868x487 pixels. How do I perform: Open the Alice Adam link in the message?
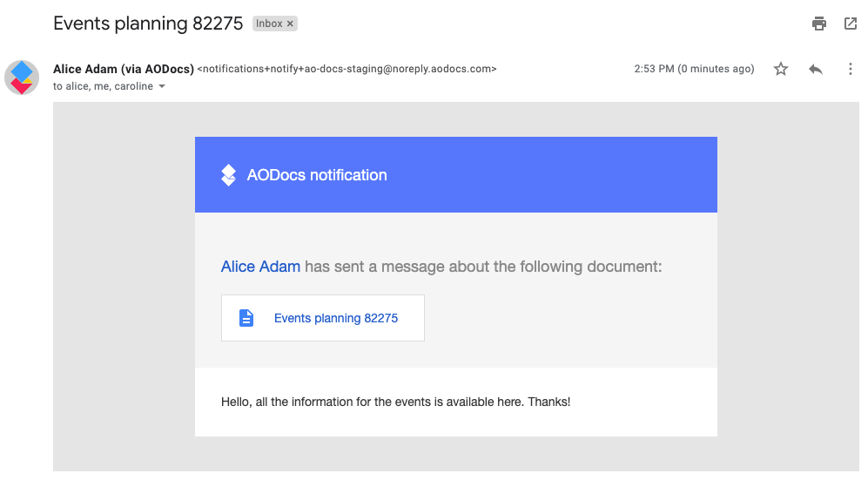click(260, 267)
